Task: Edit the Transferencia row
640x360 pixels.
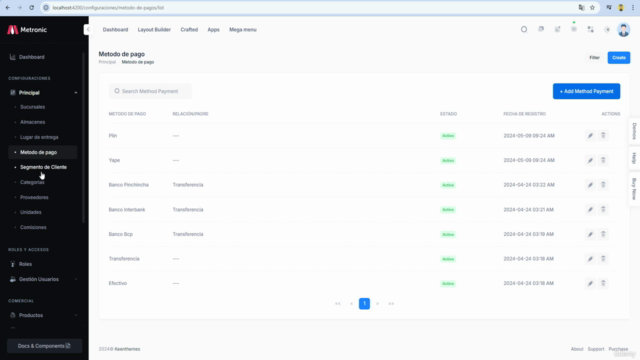Action: 590,259
